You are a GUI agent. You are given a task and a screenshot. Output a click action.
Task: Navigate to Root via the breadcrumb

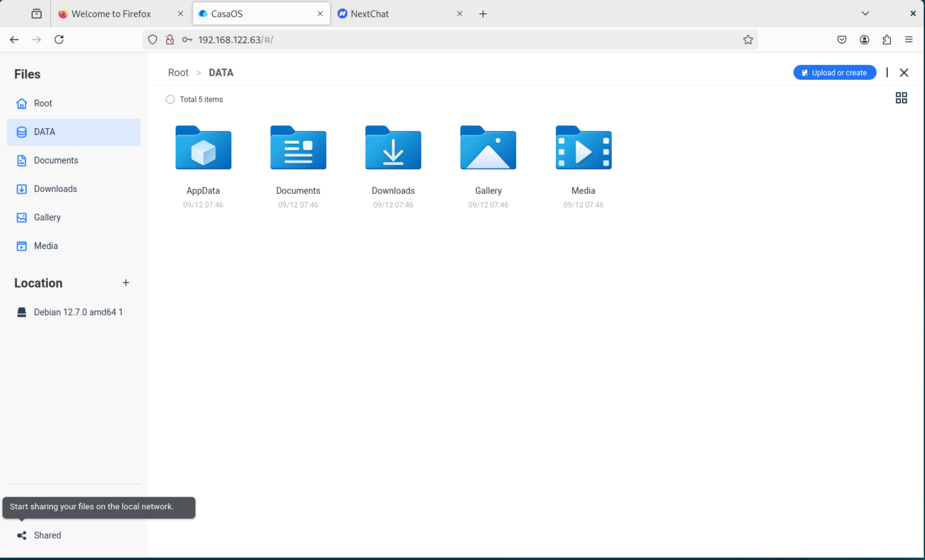click(x=178, y=73)
